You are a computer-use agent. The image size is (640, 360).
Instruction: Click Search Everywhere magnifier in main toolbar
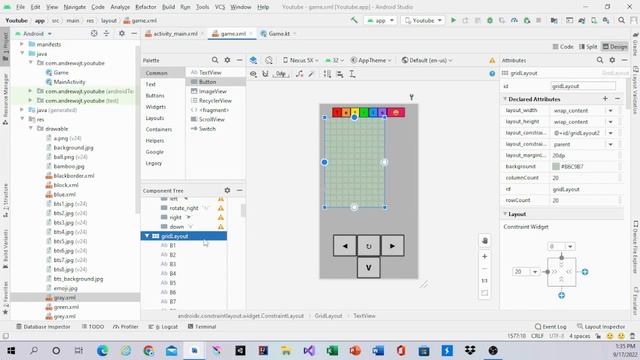[x=621, y=20]
